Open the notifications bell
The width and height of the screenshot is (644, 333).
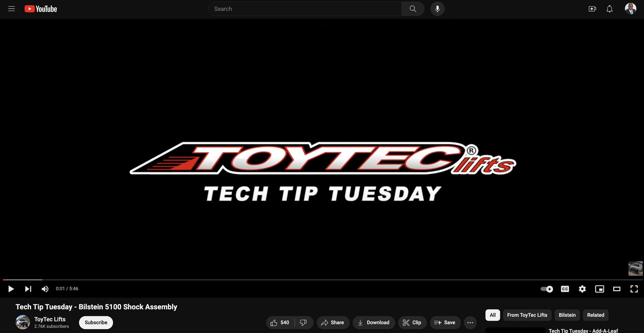609,9
